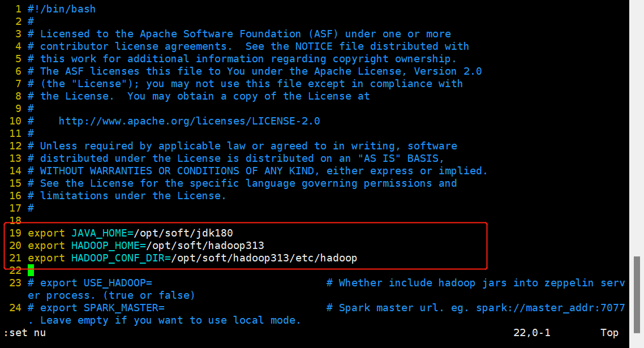Click line number 10
The height and width of the screenshot is (348, 644).
(x=15, y=121)
